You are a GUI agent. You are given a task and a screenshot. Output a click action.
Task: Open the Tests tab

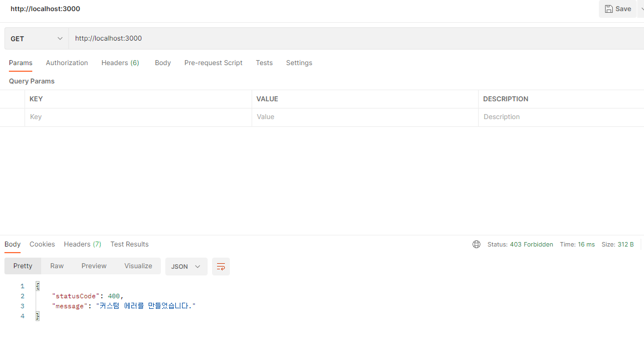tap(264, 63)
